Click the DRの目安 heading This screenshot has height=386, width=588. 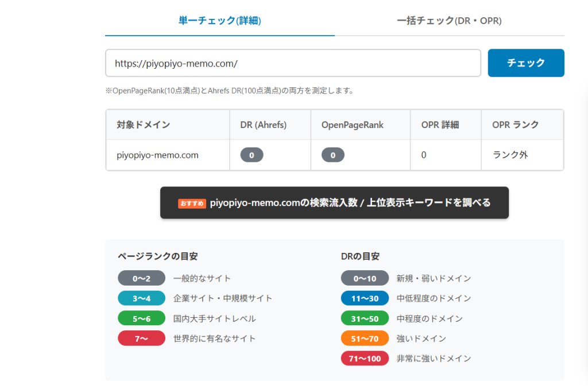(360, 256)
